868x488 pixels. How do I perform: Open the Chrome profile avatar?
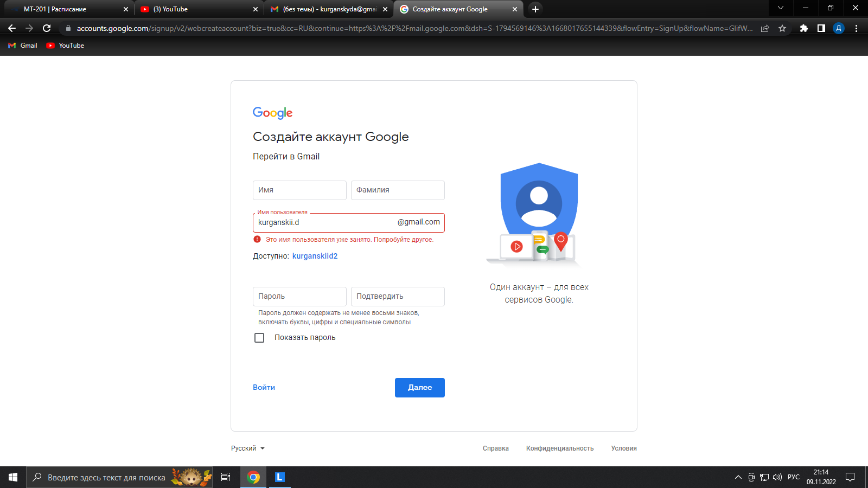[839, 28]
